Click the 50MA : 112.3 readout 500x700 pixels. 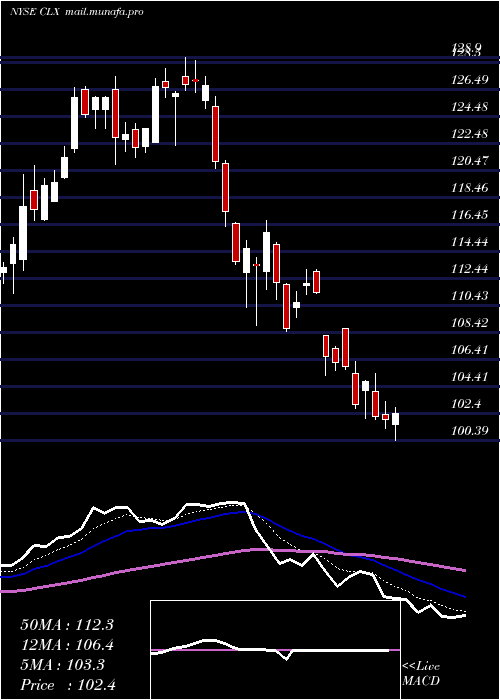click(67, 625)
